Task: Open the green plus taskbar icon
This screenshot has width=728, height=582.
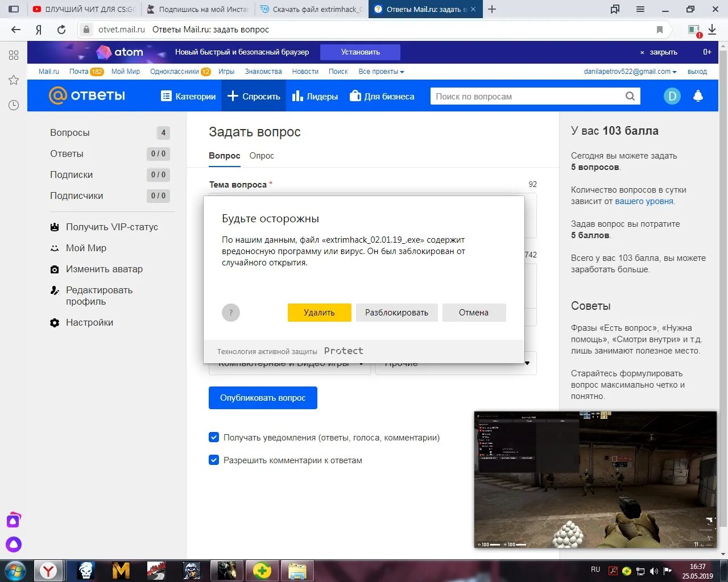Action: click(x=262, y=571)
